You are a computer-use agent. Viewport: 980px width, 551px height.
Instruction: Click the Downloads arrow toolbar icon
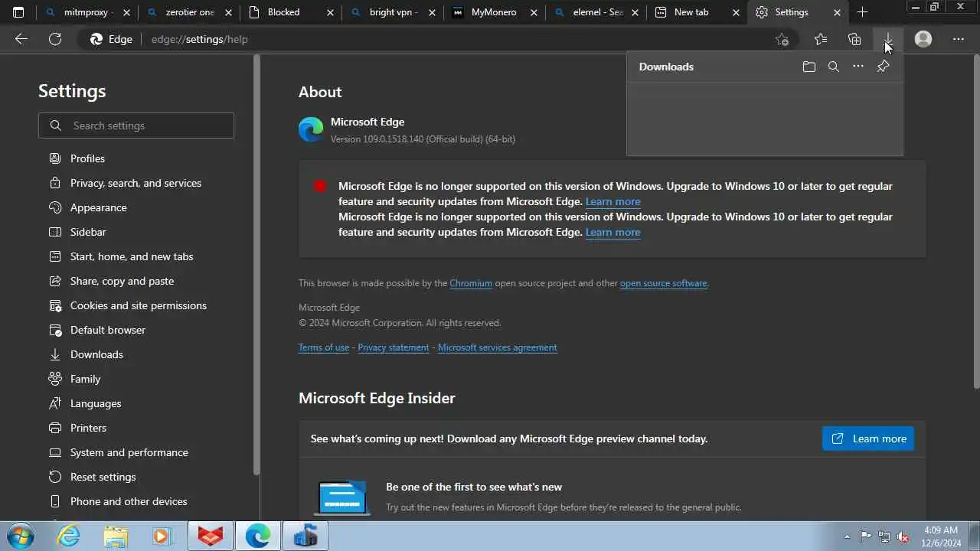888,39
